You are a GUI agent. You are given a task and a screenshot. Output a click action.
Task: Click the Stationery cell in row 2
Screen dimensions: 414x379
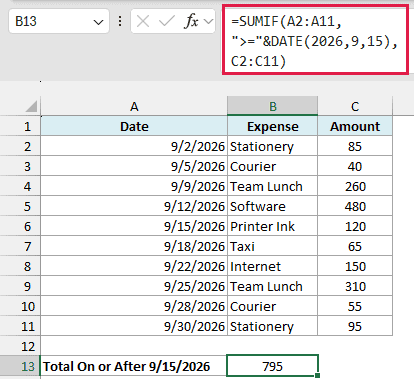click(x=273, y=146)
